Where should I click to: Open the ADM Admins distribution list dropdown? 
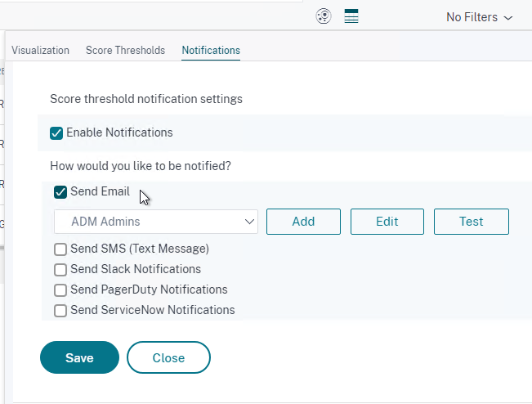click(x=156, y=222)
